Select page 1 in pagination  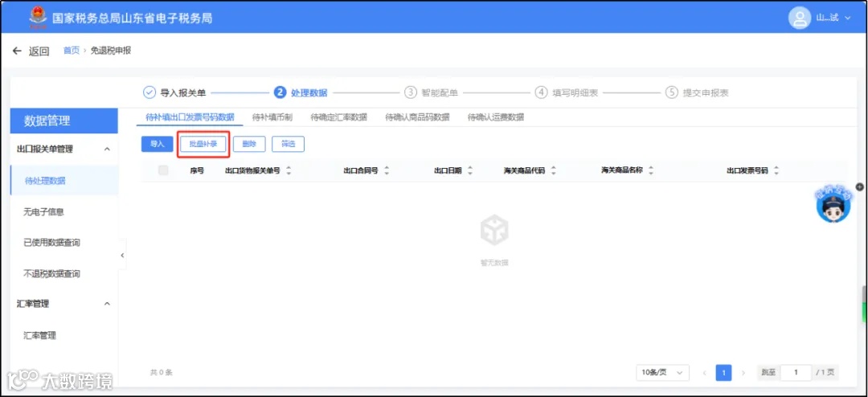723,373
